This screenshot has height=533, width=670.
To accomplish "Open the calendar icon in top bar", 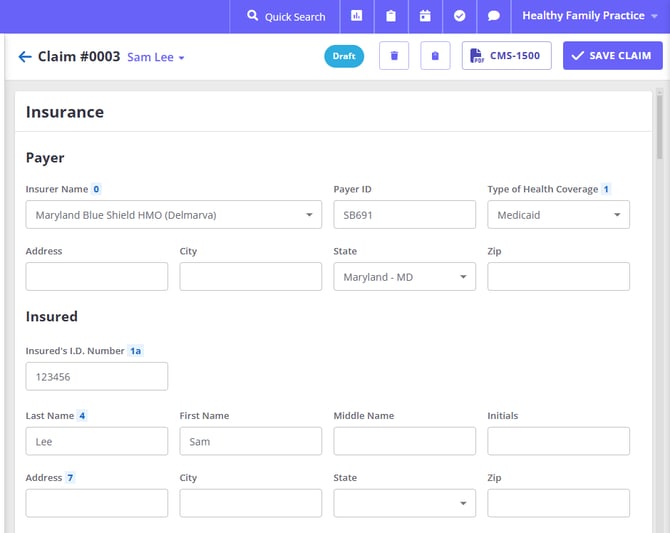I will pos(425,16).
